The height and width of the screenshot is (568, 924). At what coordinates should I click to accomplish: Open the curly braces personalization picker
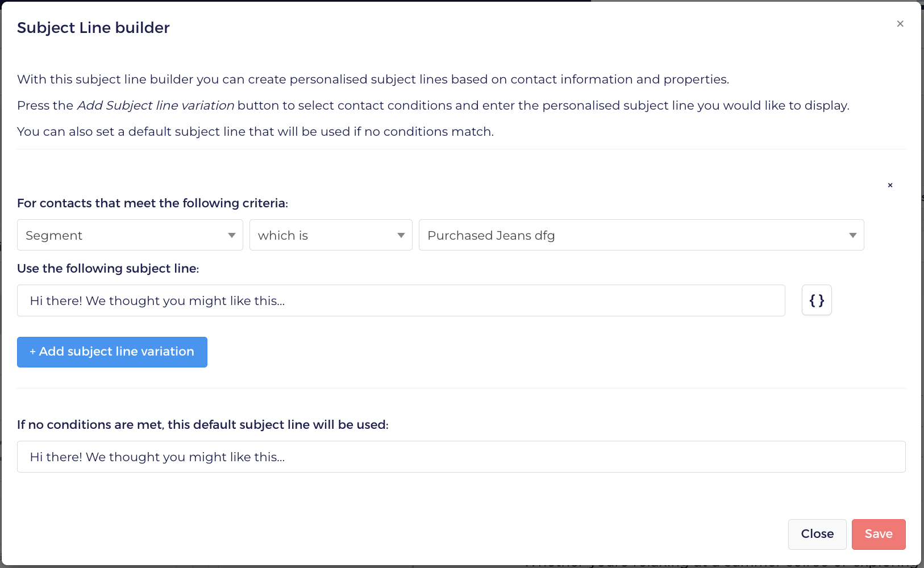[817, 300]
